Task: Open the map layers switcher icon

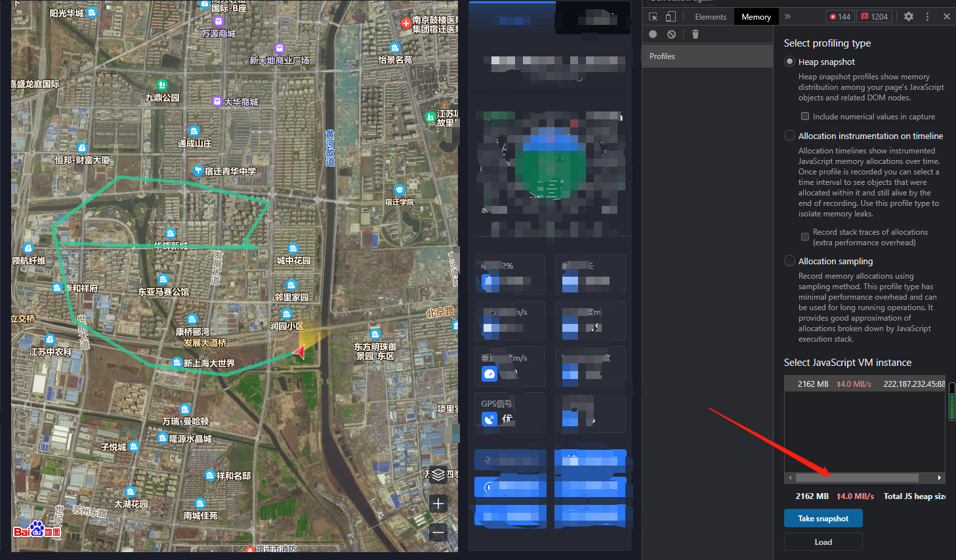Action: click(438, 475)
